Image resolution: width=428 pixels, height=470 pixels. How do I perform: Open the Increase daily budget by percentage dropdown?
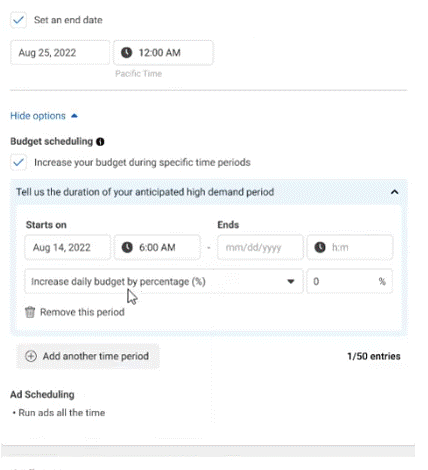pyautogui.click(x=164, y=282)
